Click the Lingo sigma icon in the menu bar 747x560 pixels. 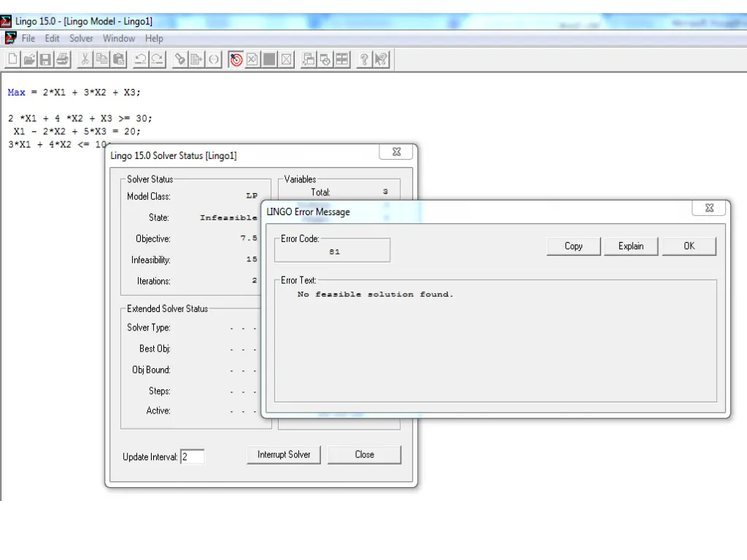[10, 38]
